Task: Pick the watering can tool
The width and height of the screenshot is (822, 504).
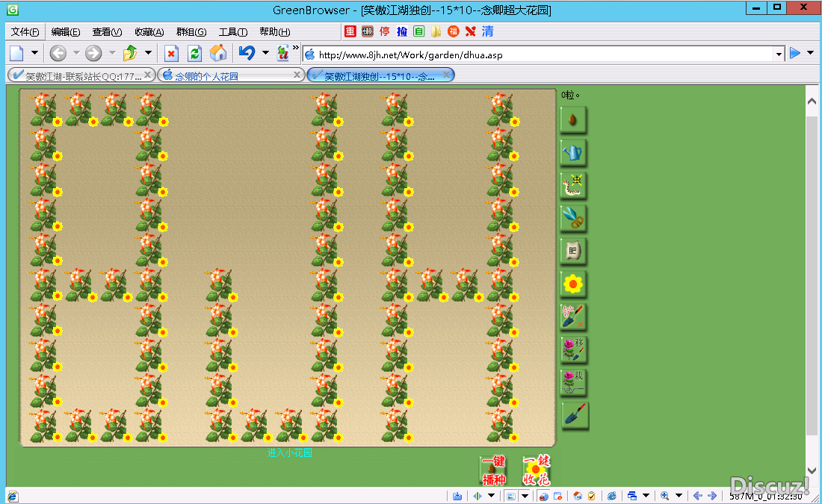Action: click(573, 152)
